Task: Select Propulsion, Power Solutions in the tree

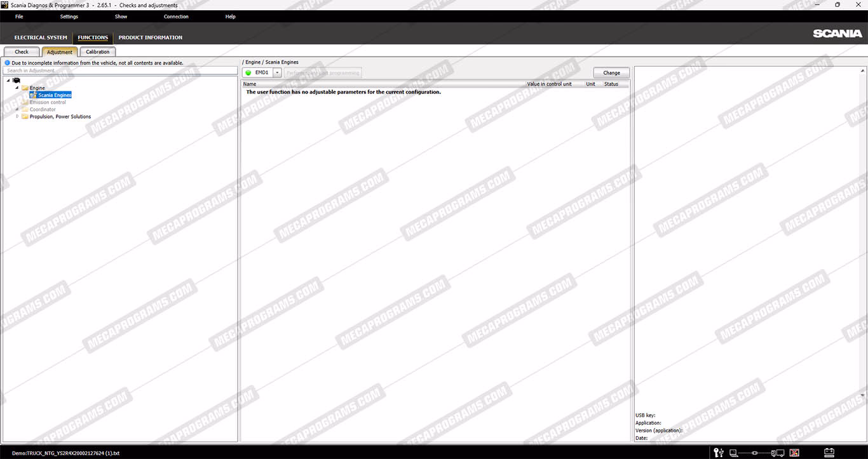Action: pyautogui.click(x=60, y=117)
